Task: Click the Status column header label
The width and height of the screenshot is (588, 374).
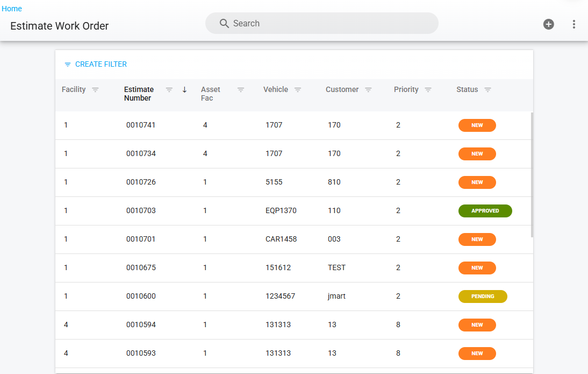Action: click(x=467, y=90)
